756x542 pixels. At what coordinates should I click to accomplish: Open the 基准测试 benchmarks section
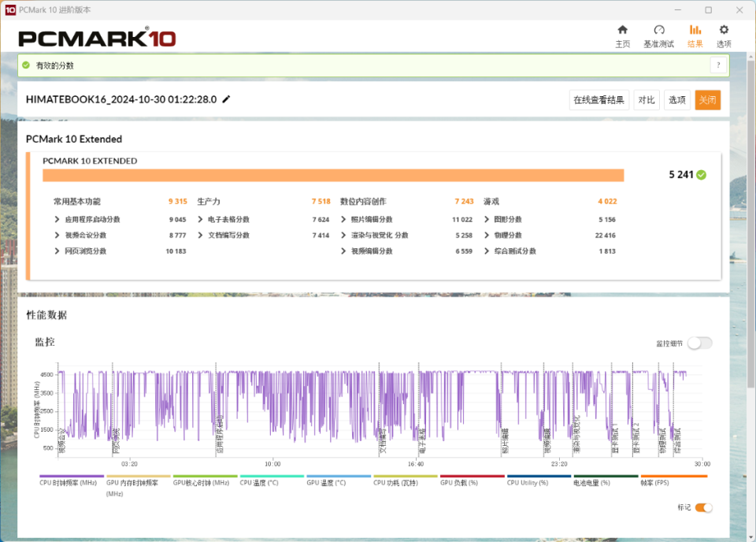(x=658, y=37)
